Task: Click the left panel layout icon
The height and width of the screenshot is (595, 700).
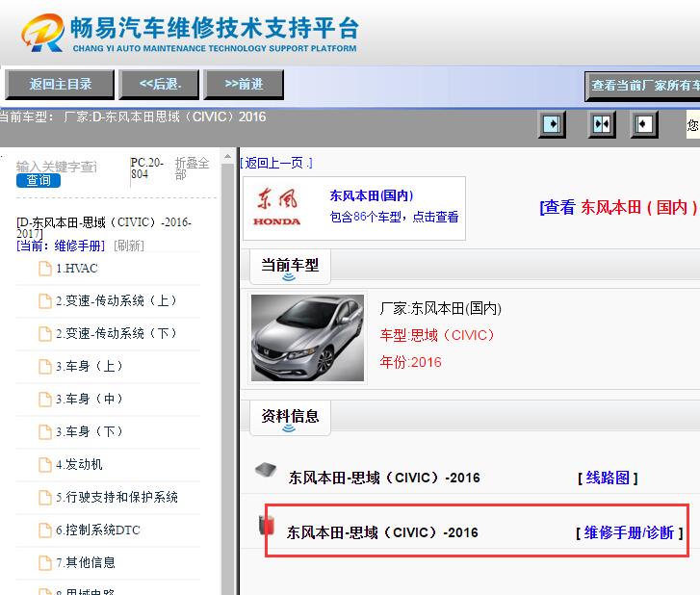Action: pos(553,124)
